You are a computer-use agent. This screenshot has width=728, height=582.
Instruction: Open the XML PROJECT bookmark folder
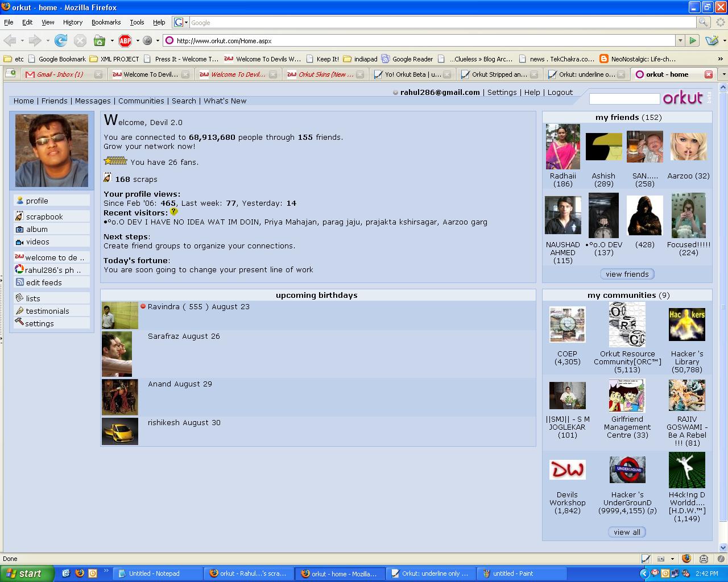tap(114, 59)
